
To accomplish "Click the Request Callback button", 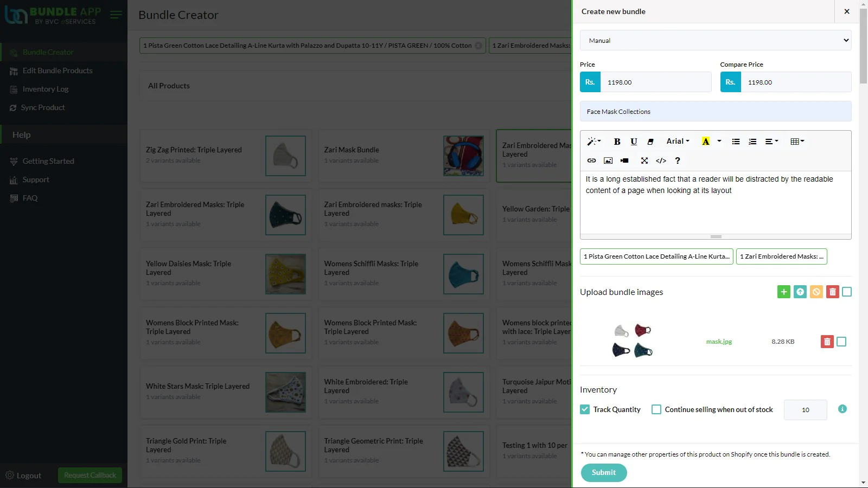I will 90,476.
